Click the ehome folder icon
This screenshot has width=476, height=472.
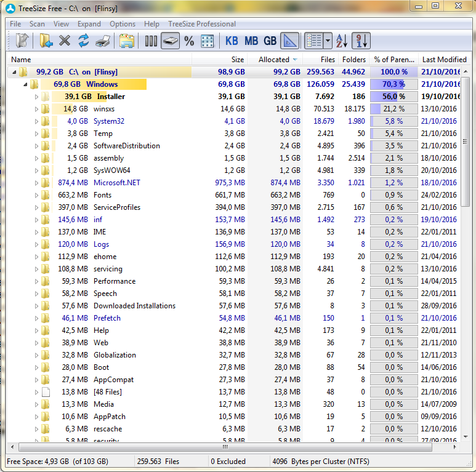(45, 257)
